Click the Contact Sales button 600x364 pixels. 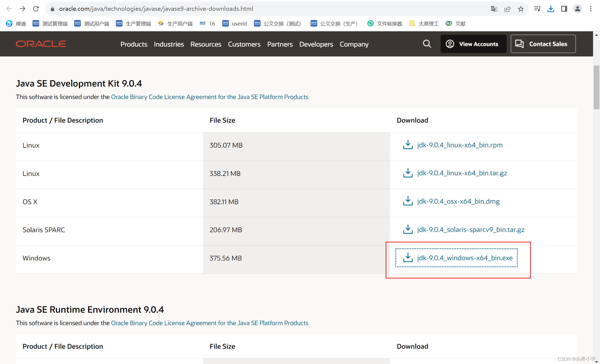(x=543, y=44)
